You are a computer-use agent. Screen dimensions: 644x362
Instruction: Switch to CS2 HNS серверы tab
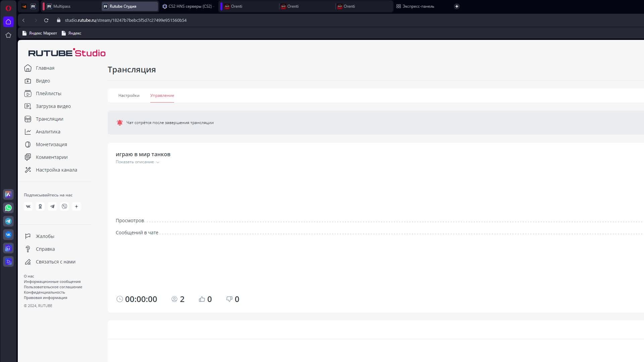(x=188, y=6)
